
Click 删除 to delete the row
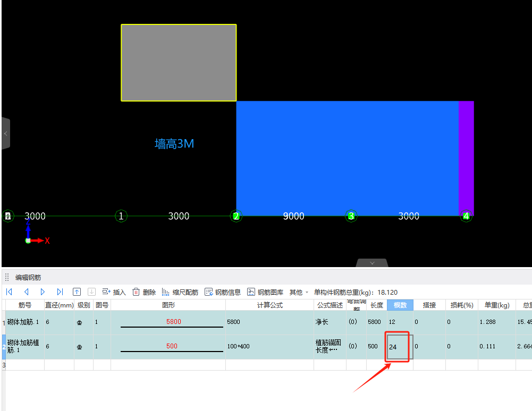[x=144, y=292]
